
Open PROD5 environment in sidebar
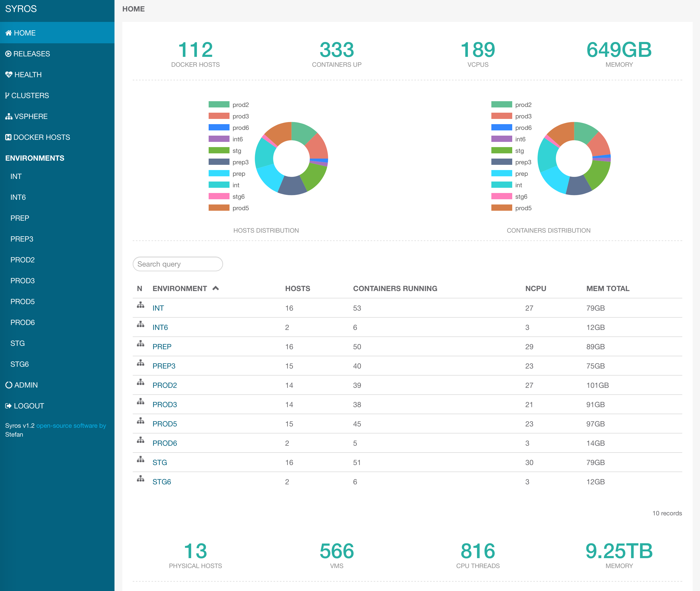click(22, 301)
